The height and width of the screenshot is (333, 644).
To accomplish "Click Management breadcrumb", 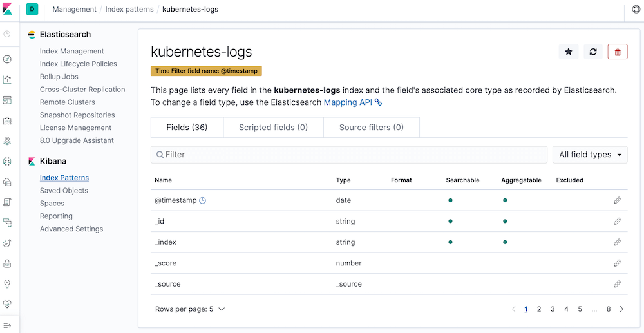I will click(74, 9).
